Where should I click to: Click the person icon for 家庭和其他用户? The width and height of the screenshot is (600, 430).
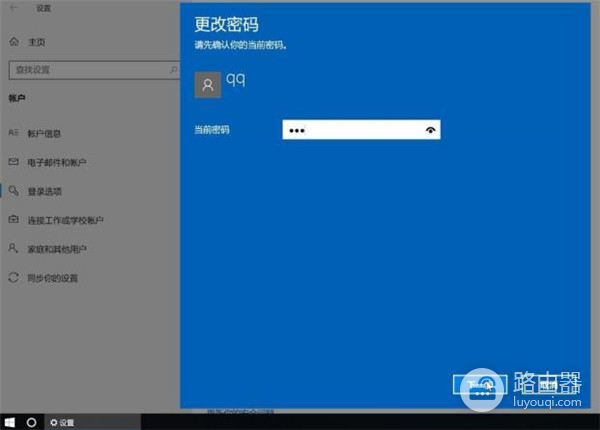[x=13, y=248]
